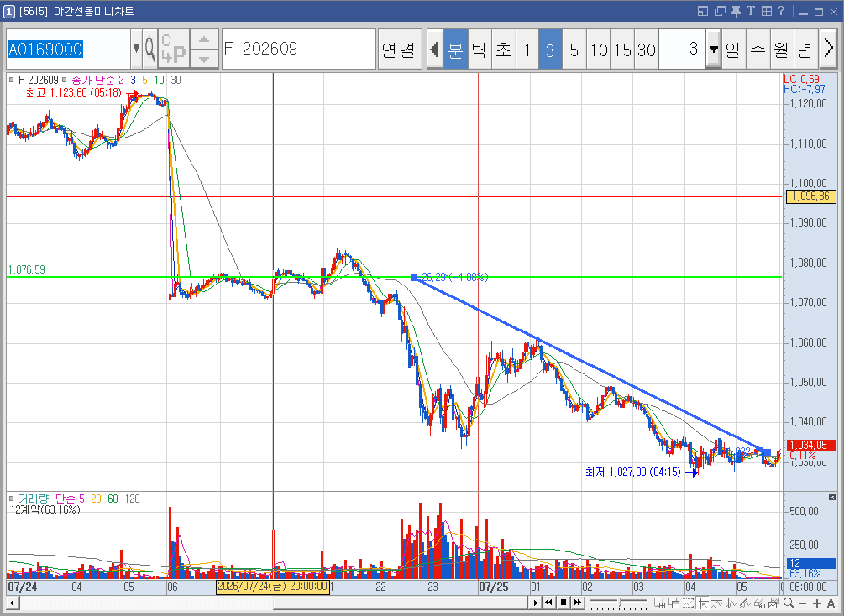Click the current price 1,034,05 tag
The height and width of the screenshot is (616, 844).
[x=811, y=446]
